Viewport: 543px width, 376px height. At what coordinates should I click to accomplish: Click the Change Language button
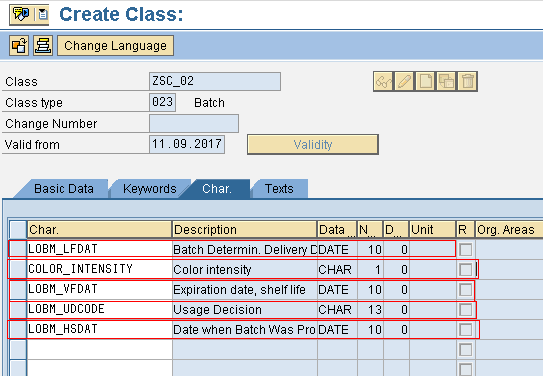115,46
